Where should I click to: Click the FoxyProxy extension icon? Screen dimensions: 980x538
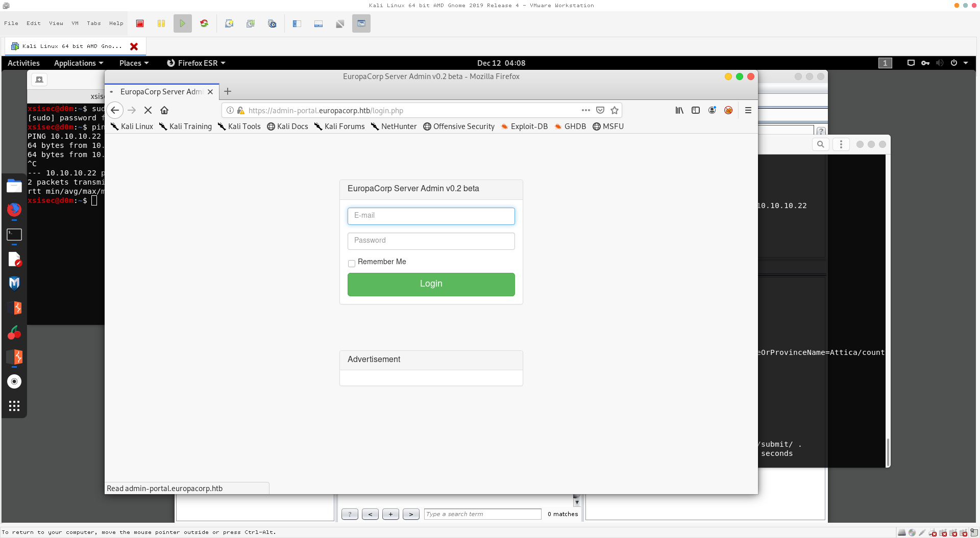pyautogui.click(x=728, y=110)
